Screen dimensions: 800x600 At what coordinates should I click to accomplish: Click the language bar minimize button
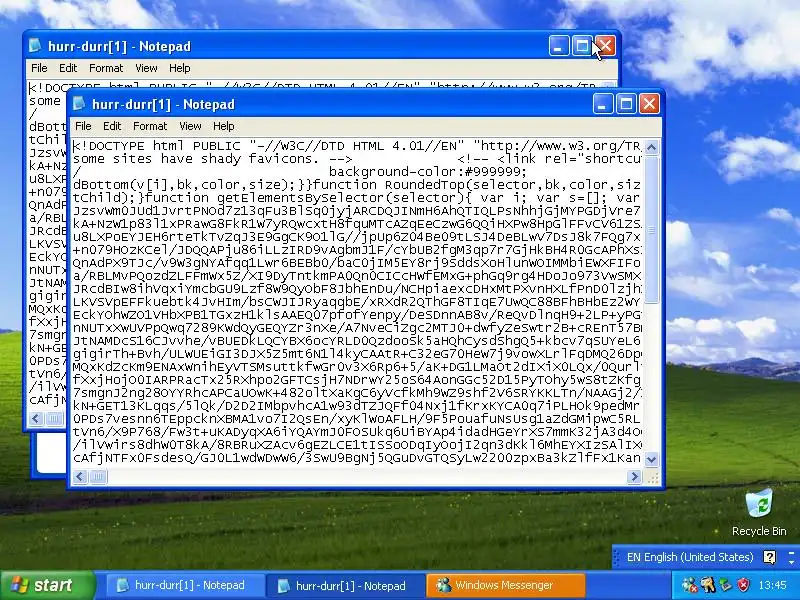[x=792, y=552]
